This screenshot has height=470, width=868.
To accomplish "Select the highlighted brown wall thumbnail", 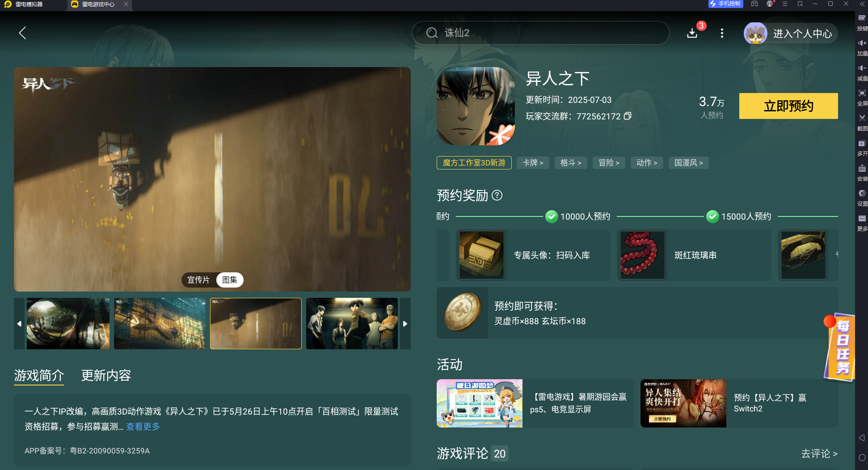I will pyautogui.click(x=256, y=324).
